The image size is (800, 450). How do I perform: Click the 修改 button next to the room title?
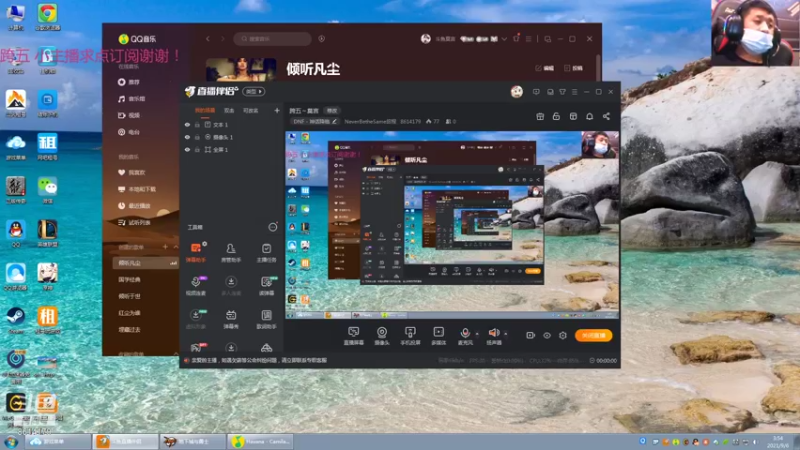(332, 111)
